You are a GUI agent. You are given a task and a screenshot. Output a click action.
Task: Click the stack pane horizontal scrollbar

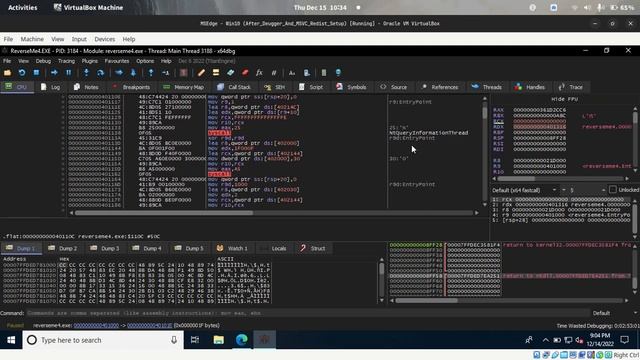[x=509, y=300]
